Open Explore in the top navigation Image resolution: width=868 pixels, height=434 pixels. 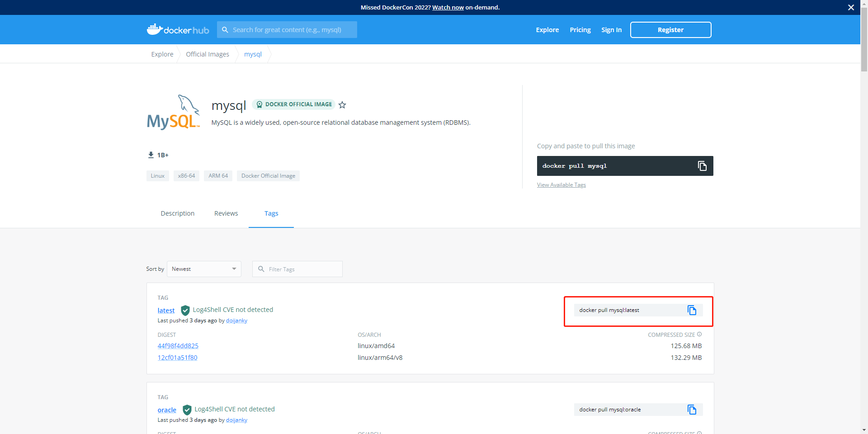click(547, 30)
